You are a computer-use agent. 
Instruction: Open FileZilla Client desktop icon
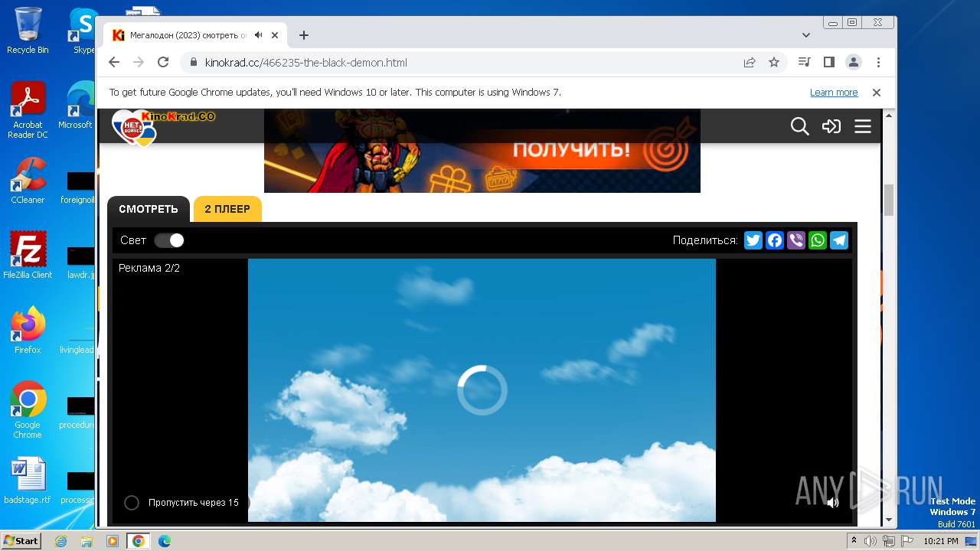click(x=28, y=255)
